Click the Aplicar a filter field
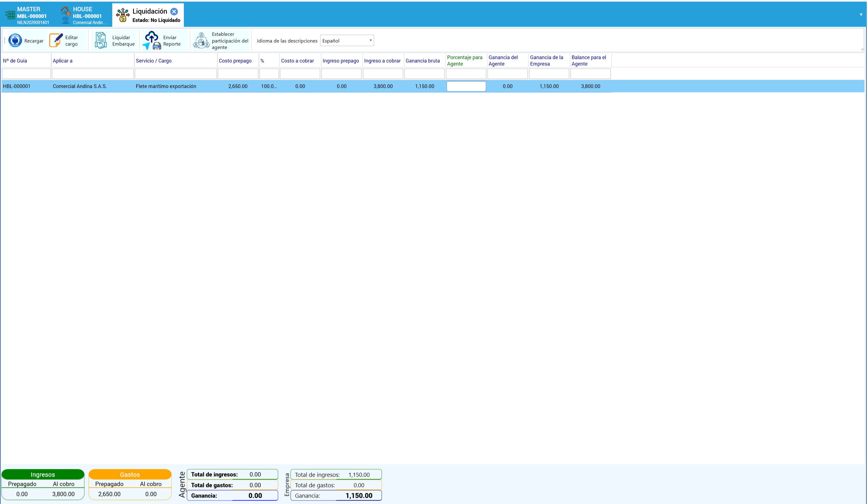This screenshot has height=504, width=867. tap(93, 73)
